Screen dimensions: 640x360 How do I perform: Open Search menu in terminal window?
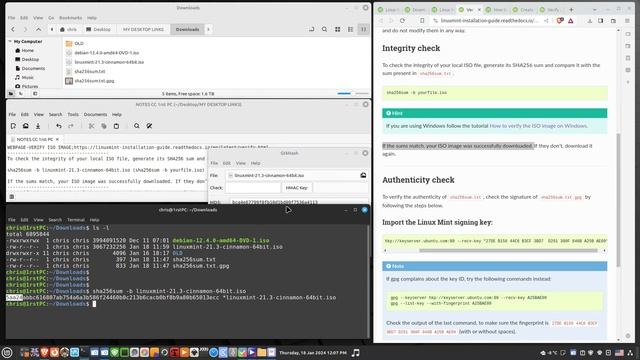55,220
